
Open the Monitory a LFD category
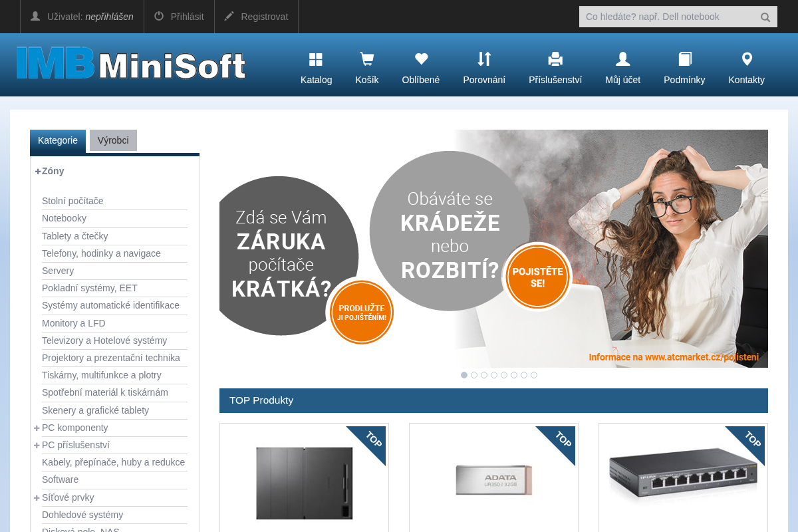point(74,323)
